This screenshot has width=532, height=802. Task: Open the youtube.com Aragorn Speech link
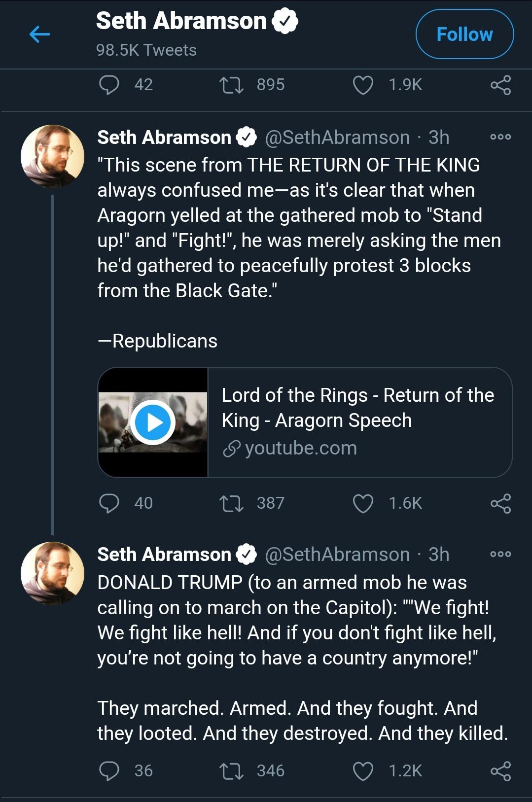359,422
